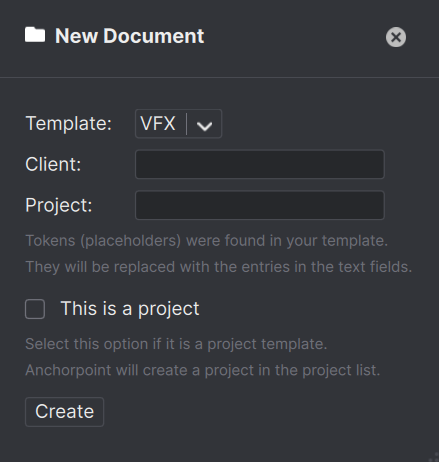Image resolution: width=439 pixels, height=462 pixels.
Task: Click the VFX text in Template selector
Action: click(158, 124)
